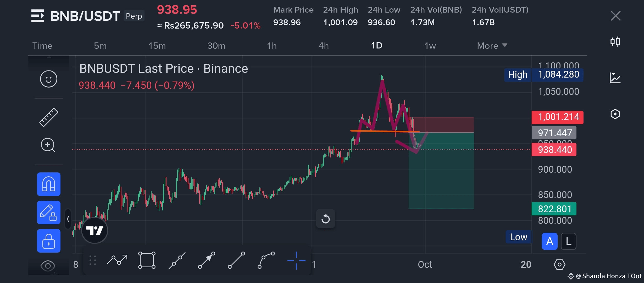Click the gray 971.447 entry price label
This screenshot has height=283, width=644.
(x=554, y=133)
